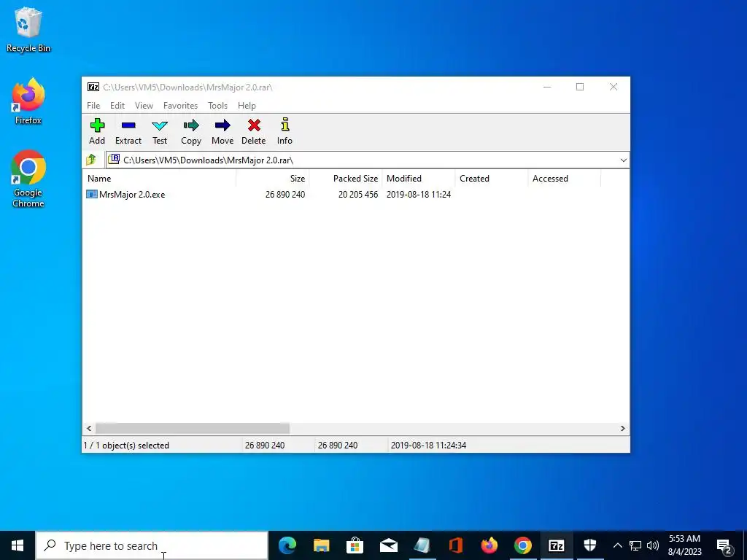Click the 7z window title icon

tap(93, 87)
